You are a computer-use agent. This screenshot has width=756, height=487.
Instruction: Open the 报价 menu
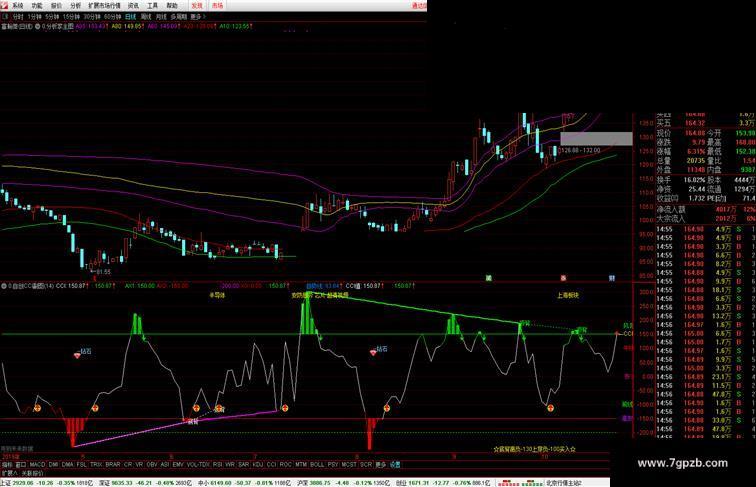click(56, 6)
